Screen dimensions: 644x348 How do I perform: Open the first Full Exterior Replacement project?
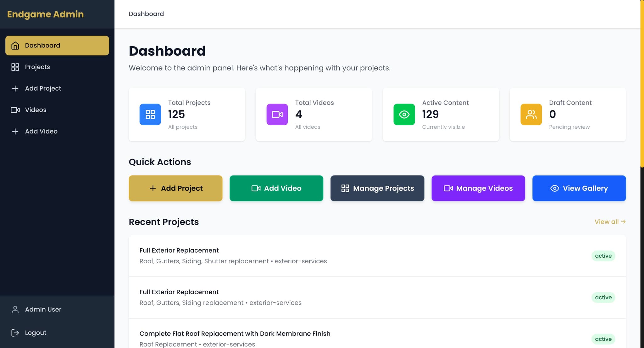tap(179, 250)
